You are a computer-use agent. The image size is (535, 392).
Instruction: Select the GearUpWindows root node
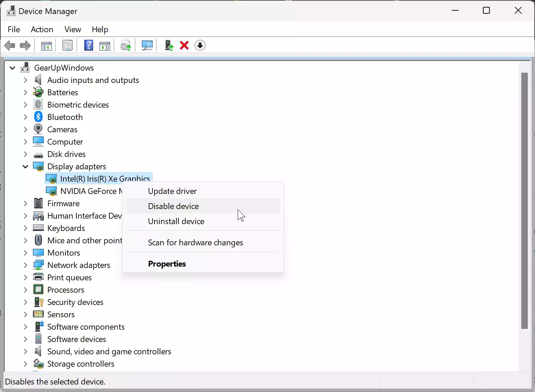[x=64, y=68]
